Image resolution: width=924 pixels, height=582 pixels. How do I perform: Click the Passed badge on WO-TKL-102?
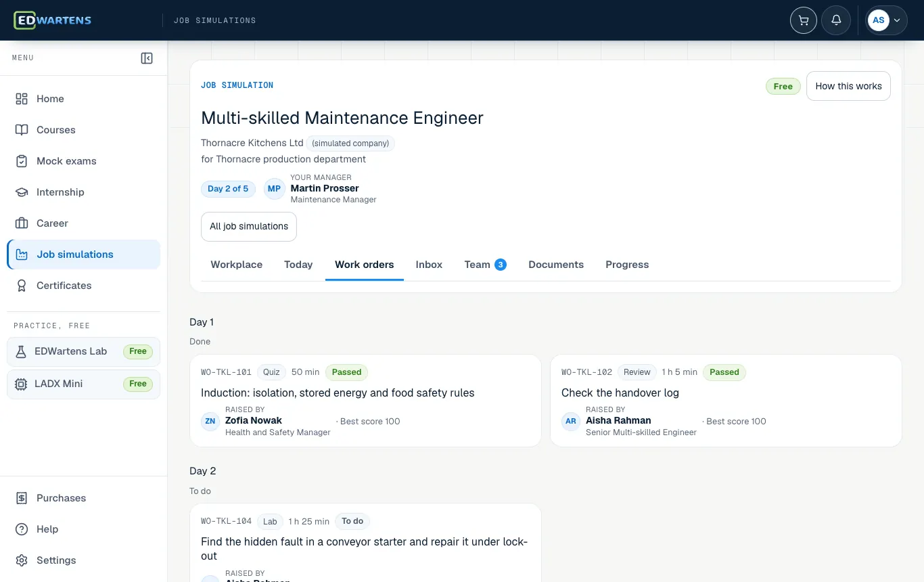724,372
